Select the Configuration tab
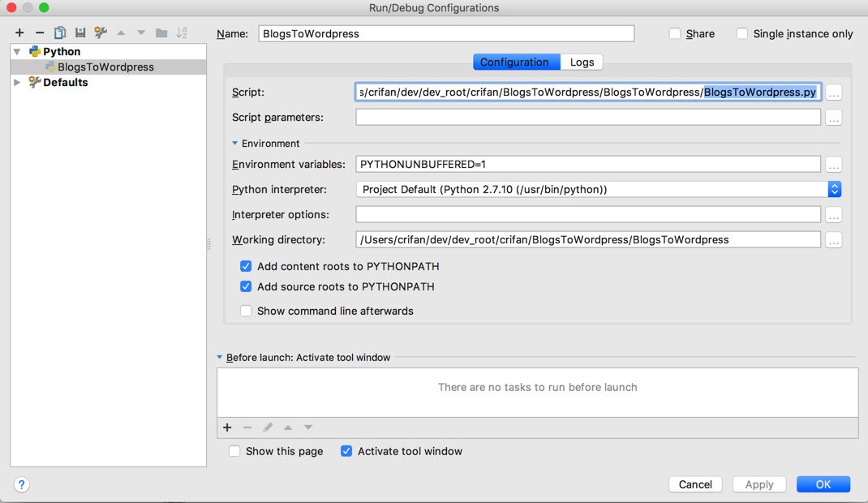Screen dimensions: 868x503 coord(514,62)
